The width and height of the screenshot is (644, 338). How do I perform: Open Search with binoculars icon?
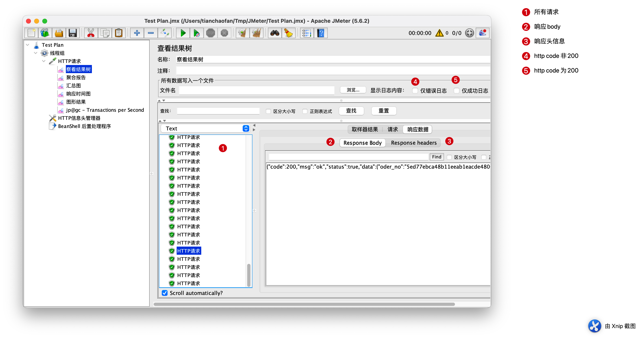(274, 33)
